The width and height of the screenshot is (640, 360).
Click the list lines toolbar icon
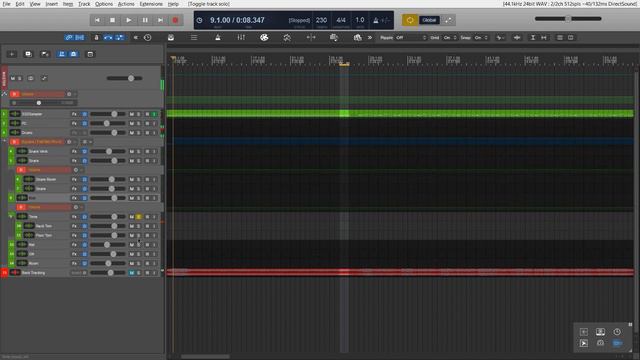[194, 38]
